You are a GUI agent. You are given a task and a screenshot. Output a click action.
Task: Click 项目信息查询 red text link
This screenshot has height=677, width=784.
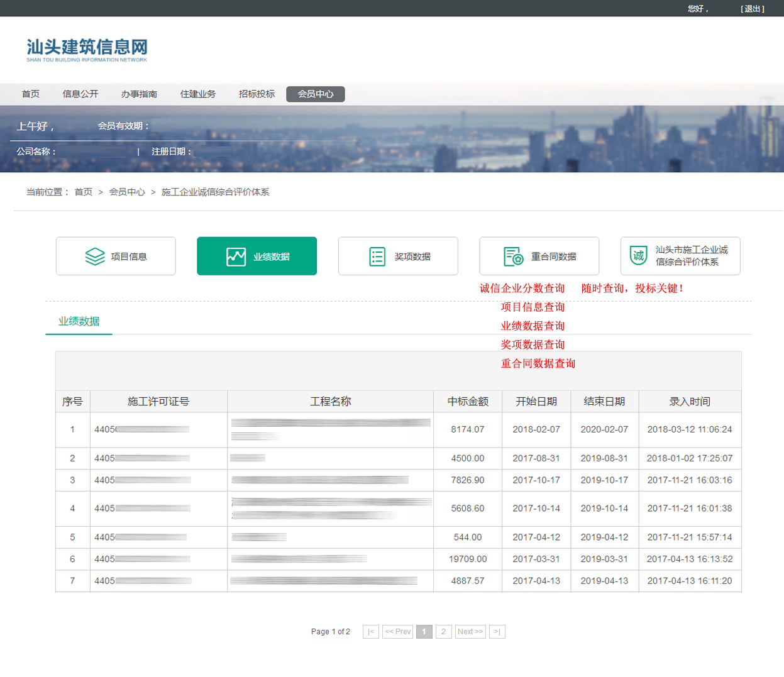(532, 307)
